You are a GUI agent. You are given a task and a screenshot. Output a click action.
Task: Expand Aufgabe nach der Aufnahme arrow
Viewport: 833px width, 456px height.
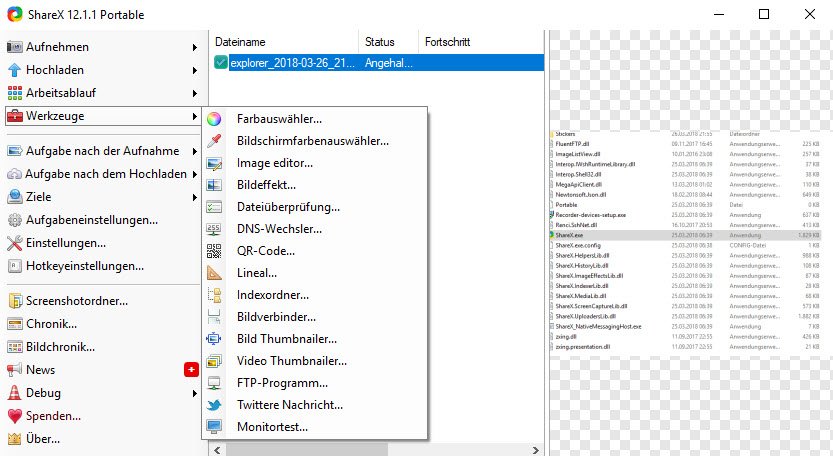tap(195, 151)
